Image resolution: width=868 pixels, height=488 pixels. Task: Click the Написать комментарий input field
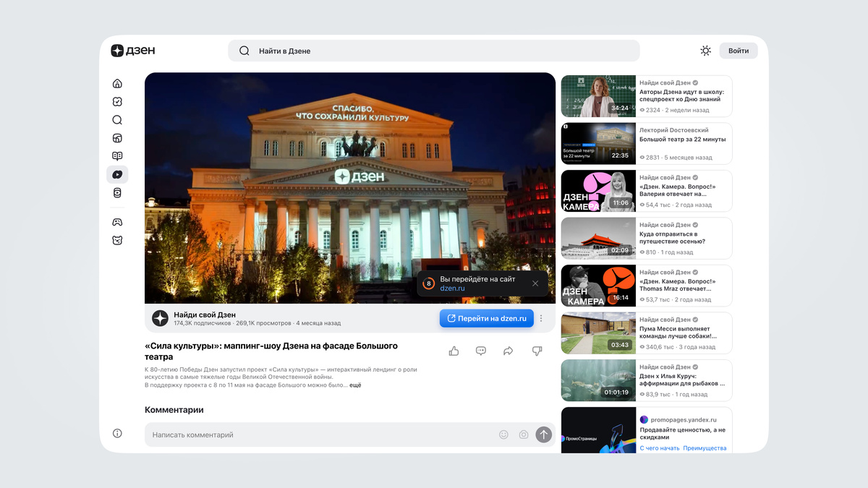tap(350, 435)
